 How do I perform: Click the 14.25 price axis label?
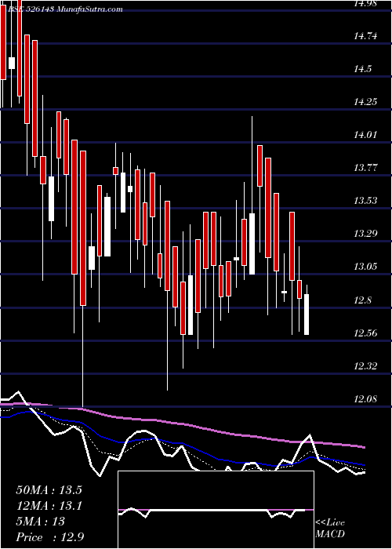(x=366, y=102)
